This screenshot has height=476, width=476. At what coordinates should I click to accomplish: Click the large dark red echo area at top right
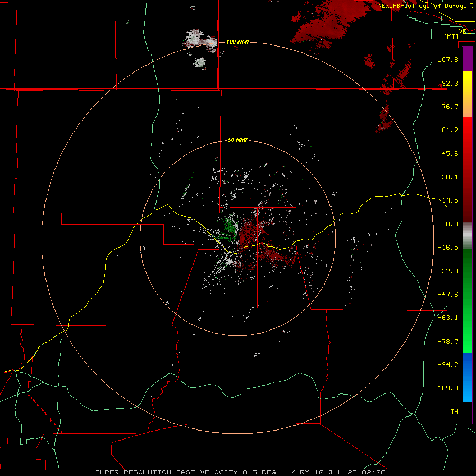pyautogui.click(x=334, y=21)
